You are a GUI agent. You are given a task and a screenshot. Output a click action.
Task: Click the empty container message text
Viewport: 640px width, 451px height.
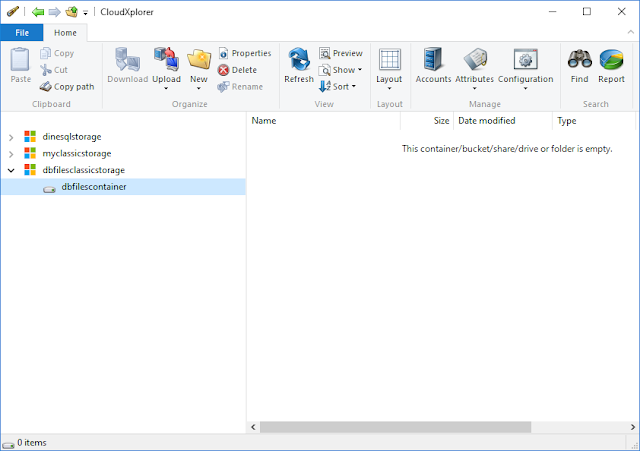pyautogui.click(x=507, y=149)
